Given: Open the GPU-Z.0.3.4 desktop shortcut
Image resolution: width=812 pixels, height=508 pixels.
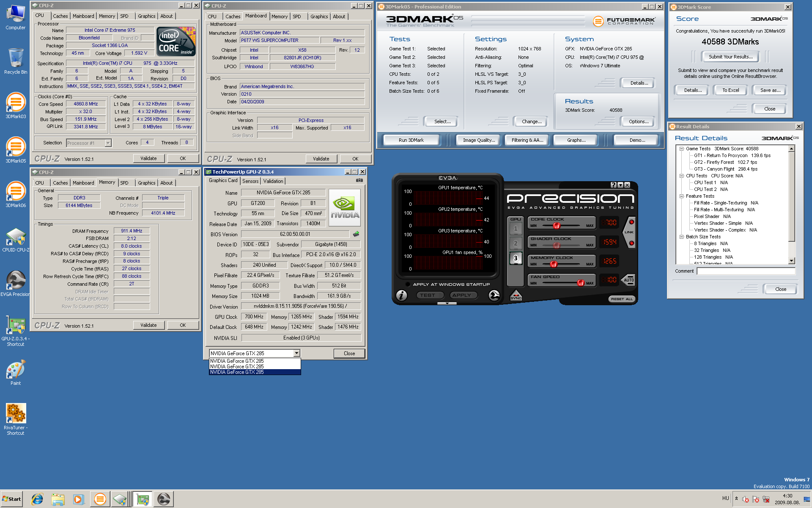Looking at the screenshot, I should click(16, 331).
